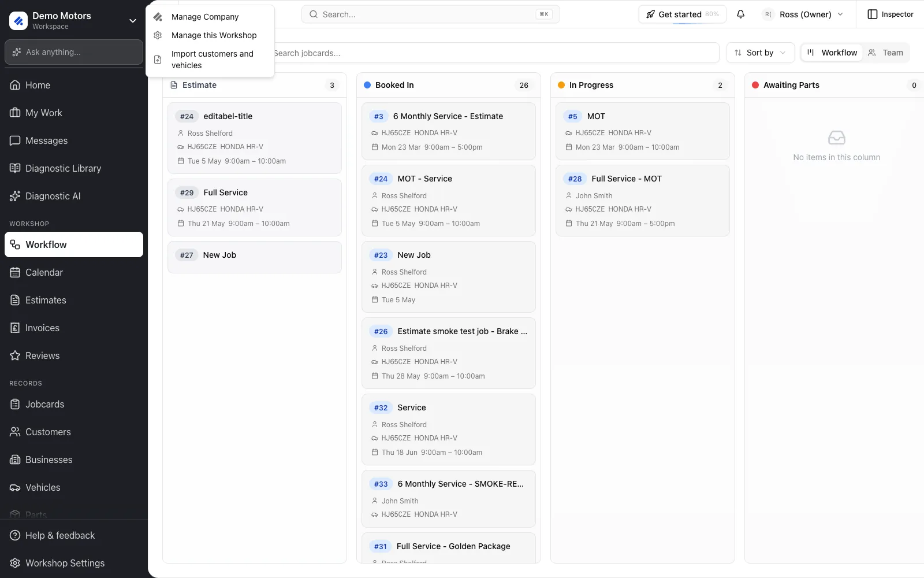Click the Demo Motors workspace logo icon
The height and width of the screenshot is (578, 924).
pos(18,21)
